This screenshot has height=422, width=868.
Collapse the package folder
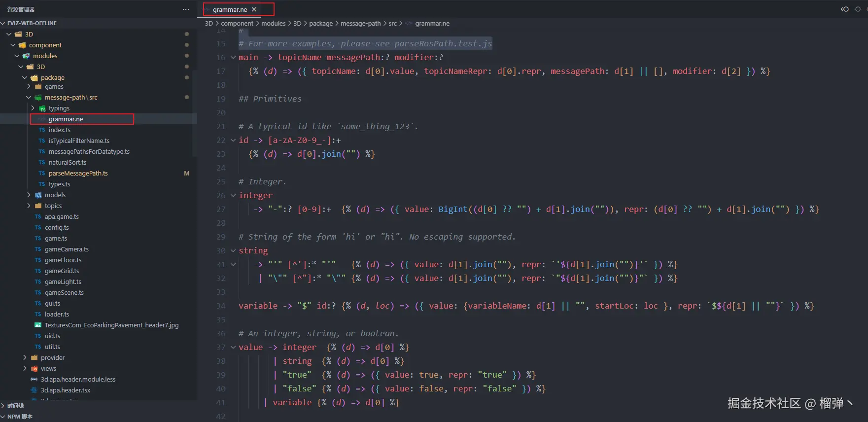(x=25, y=77)
